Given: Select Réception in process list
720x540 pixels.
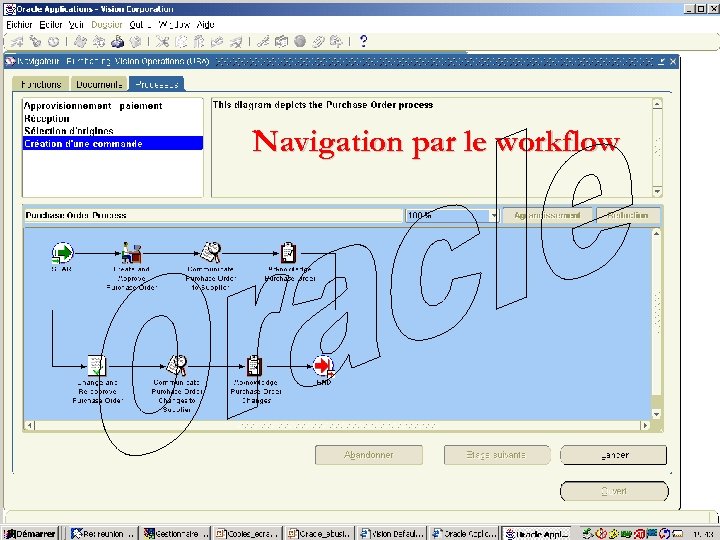Looking at the screenshot, I should [112, 118].
